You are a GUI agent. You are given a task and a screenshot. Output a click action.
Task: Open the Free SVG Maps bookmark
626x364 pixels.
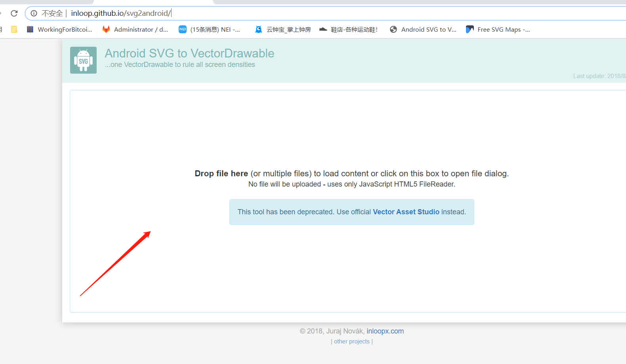498,29
